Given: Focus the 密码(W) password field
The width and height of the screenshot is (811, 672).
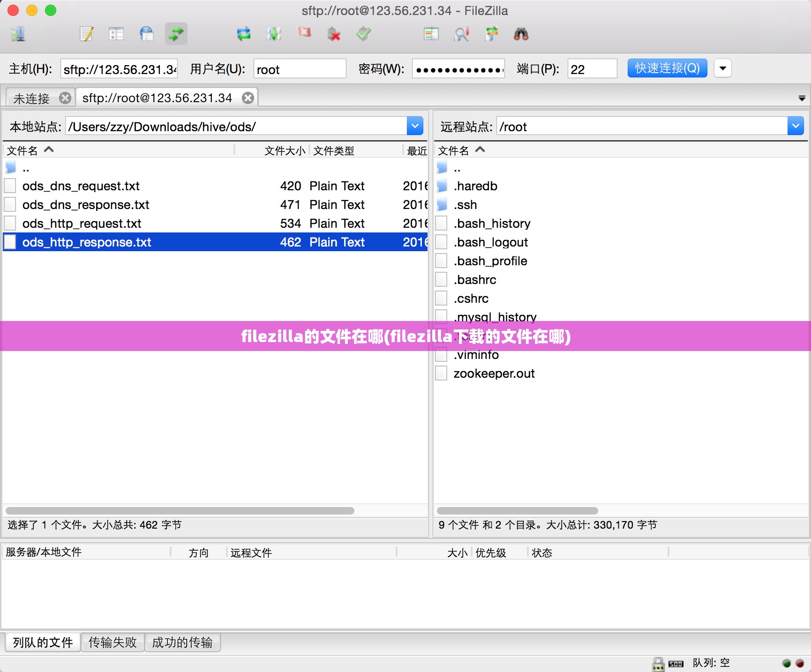Looking at the screenshot, I should coord(458,68).
